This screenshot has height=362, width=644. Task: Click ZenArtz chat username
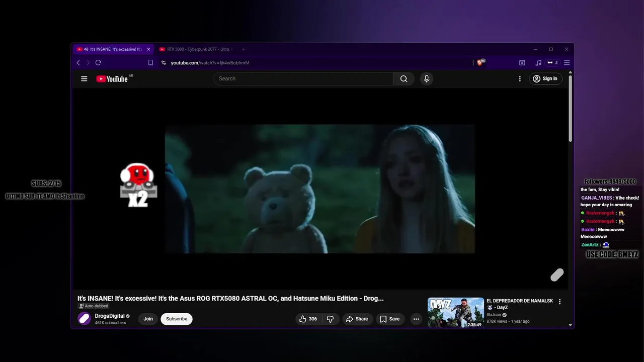(x=590, y=245)
